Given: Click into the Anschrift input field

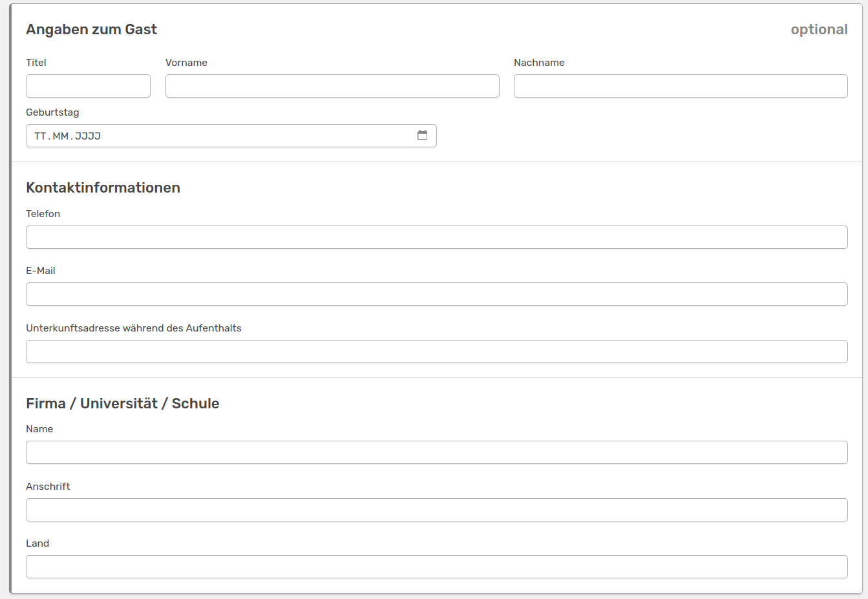Looking at the screenshot, I should point(436,510).
